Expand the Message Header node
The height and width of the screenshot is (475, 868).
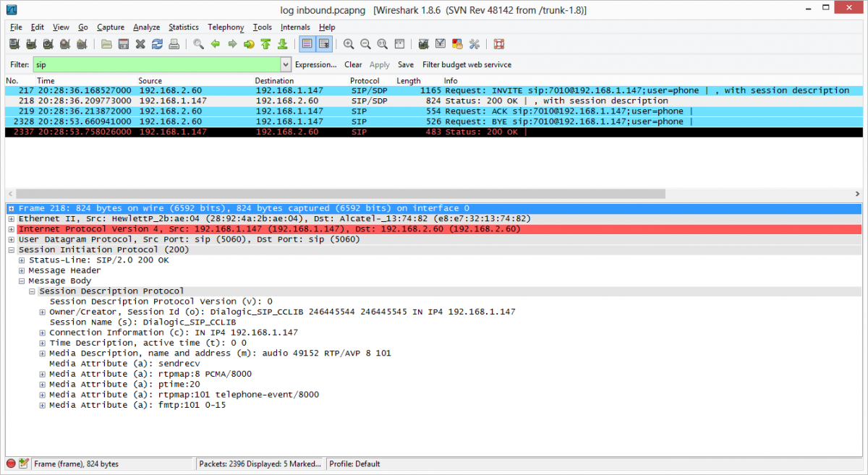[x=22, y=270]
